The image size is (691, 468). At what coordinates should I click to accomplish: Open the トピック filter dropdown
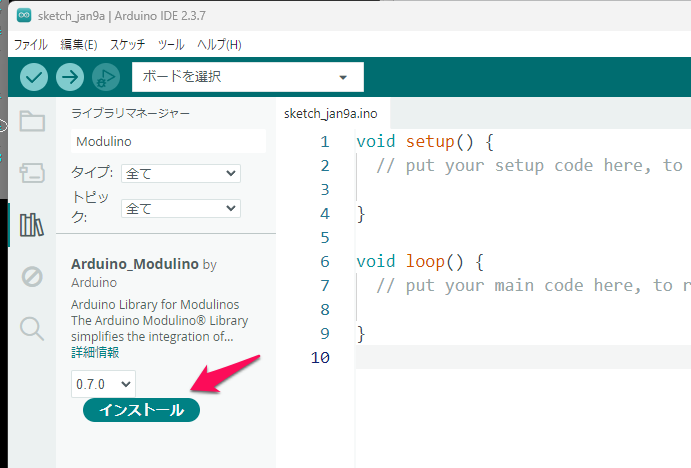[180, 208]
